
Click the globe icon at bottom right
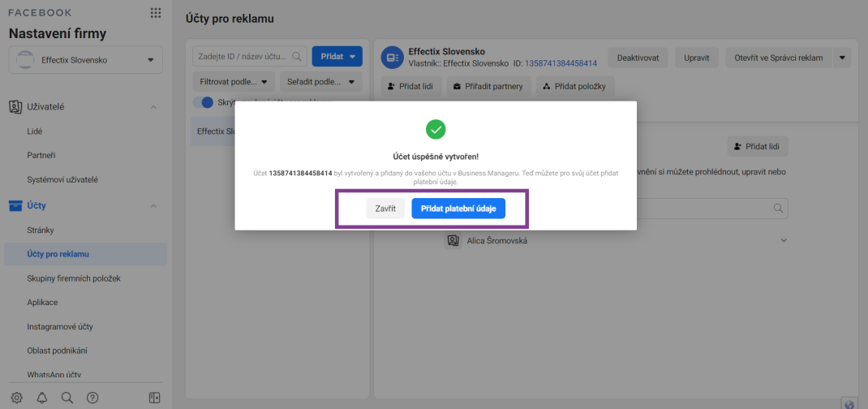click(x=850, y=403)
